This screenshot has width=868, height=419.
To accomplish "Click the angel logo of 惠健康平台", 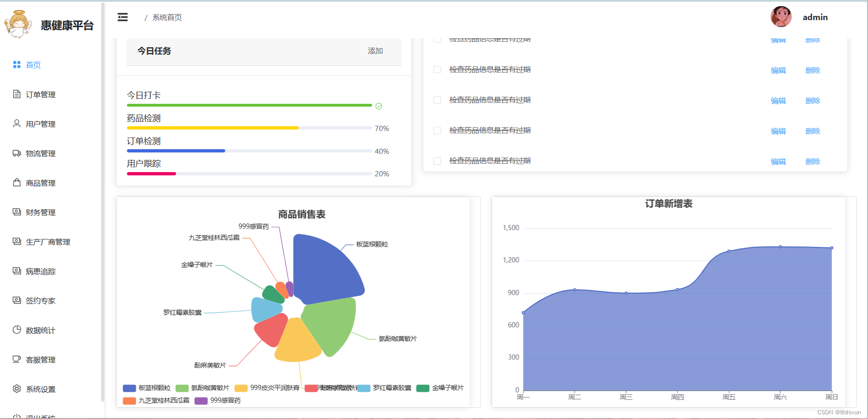I will (18, 24).
